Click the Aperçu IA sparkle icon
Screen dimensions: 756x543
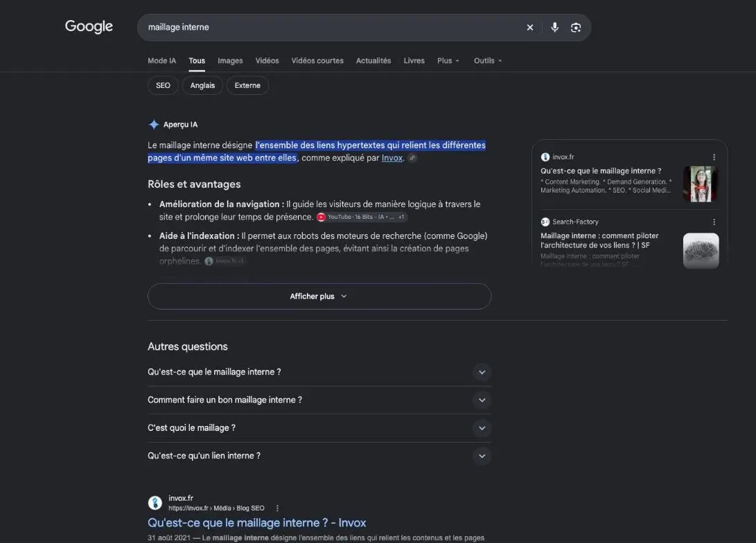154,124
